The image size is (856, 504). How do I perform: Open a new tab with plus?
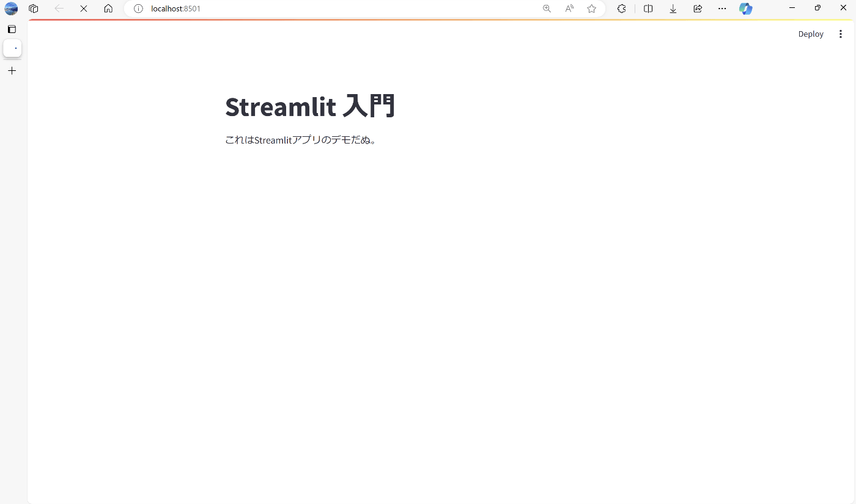click(x=12, y=71)
